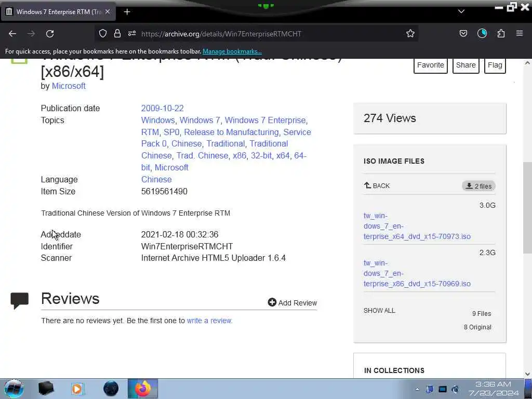Click the Firefox account circle icon

482,34
